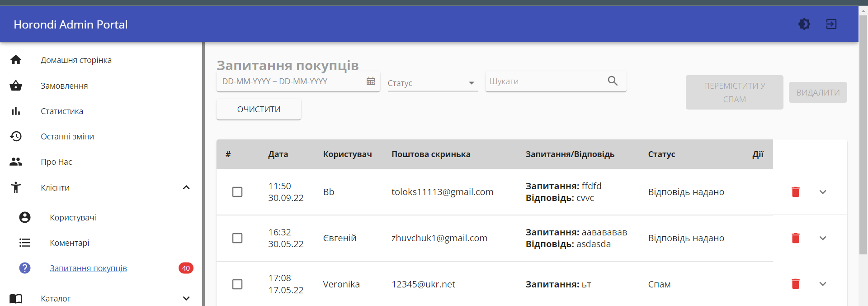
Task: Delete Bb's question with the trash icon
Action: click(796, 192)
